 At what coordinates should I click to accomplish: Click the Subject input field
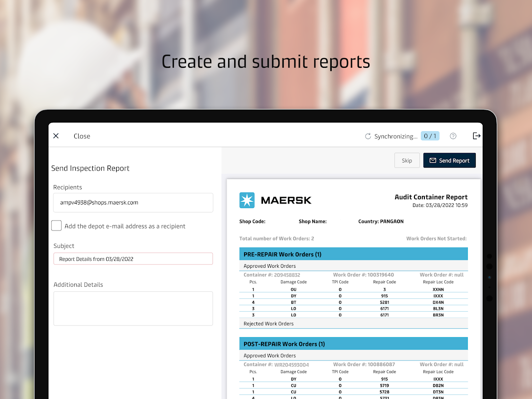[133, 259]
